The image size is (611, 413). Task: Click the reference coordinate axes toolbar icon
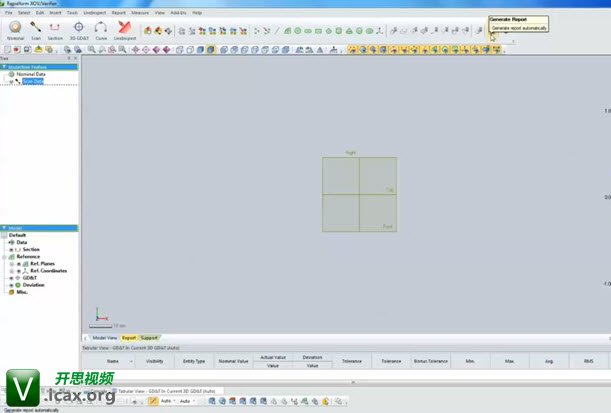point(379,31)
